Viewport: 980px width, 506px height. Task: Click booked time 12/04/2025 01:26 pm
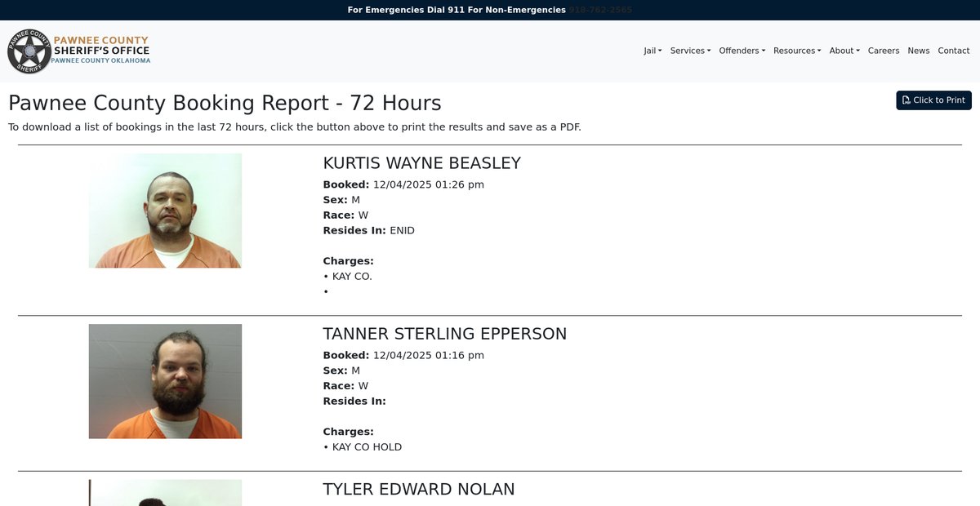(x=428, y=184)
